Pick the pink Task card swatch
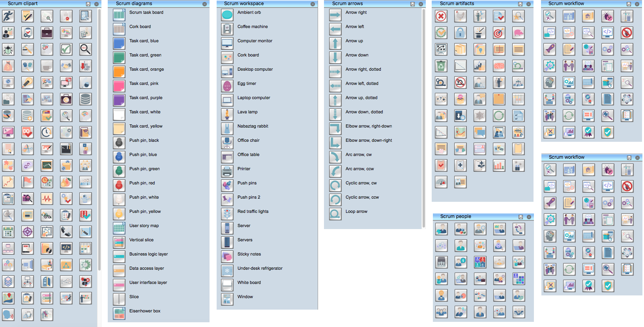Image resolution: width=644 pixels, height=327 pixels. click(119, 86)
